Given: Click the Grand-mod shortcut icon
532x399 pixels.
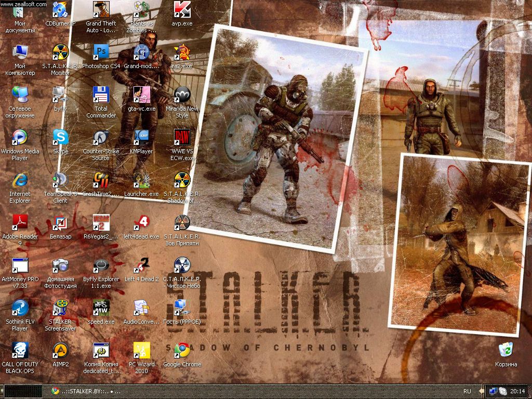Looking at the screenshot, I should (141, 52).
